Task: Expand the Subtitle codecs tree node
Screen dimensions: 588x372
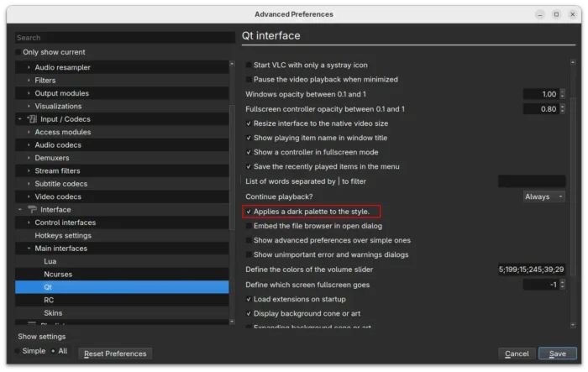Action: [29, 184]
